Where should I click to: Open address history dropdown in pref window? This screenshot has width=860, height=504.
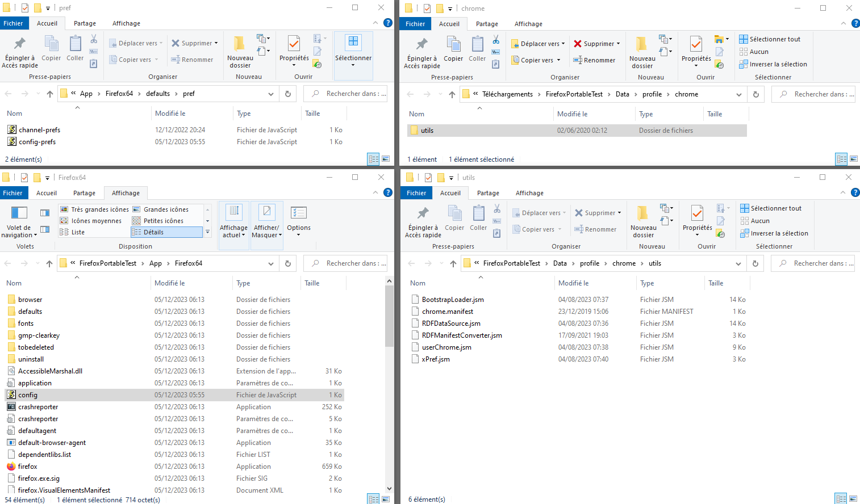[x=271, y=94]
